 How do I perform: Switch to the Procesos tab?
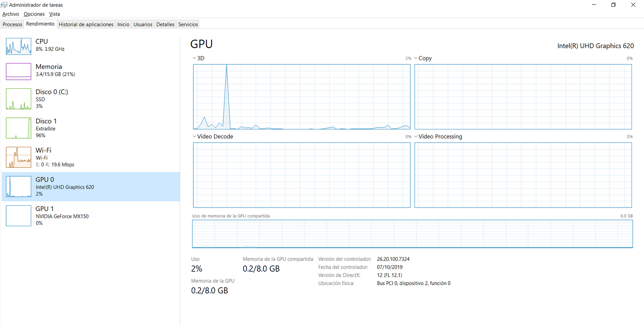[12, 25]
